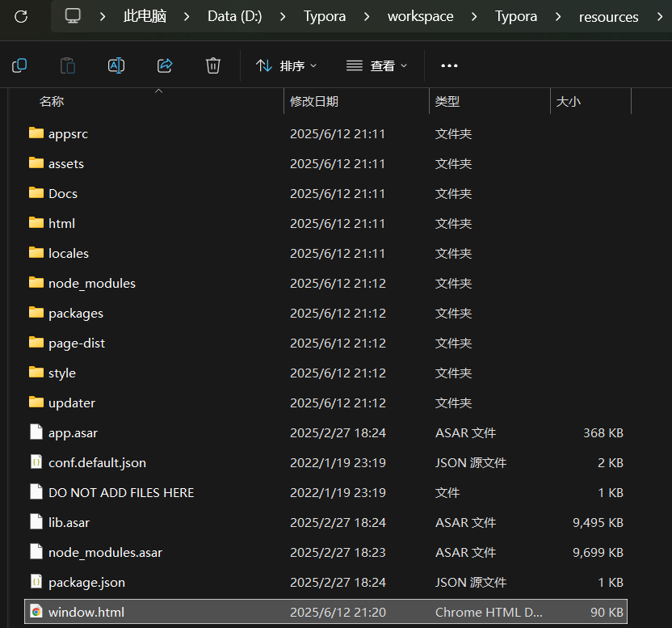
Task: Click the Rename toolbar icon
Action: coord(116,65)
